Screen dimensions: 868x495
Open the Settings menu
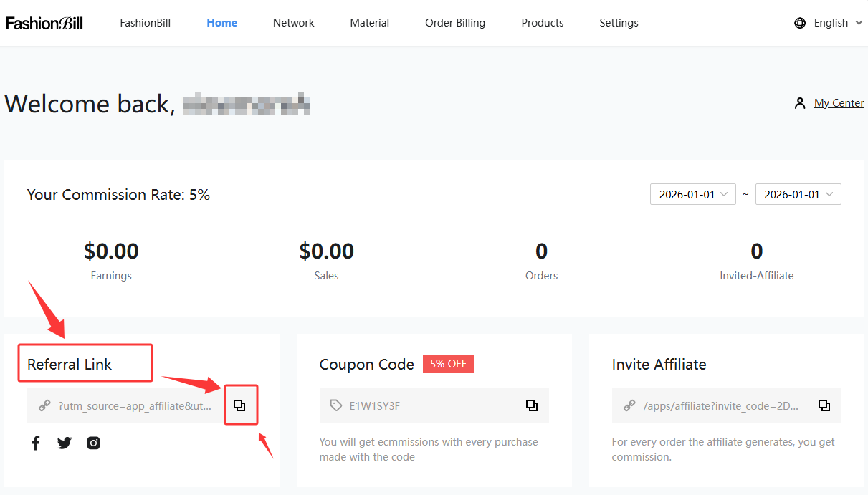[619, 23]
